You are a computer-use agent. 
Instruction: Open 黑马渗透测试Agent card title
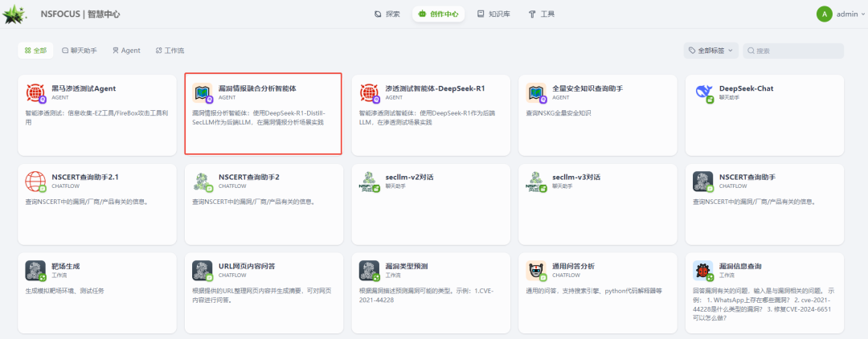(84, 88)
